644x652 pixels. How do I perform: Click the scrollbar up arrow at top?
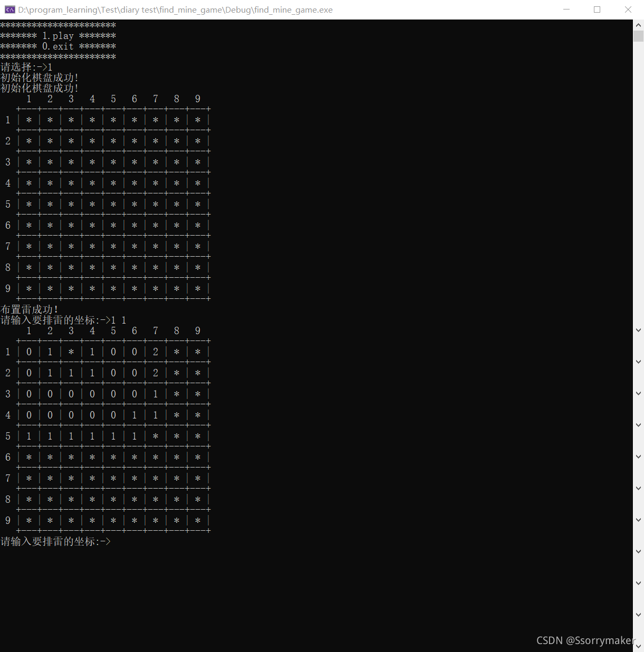point(638,25)
